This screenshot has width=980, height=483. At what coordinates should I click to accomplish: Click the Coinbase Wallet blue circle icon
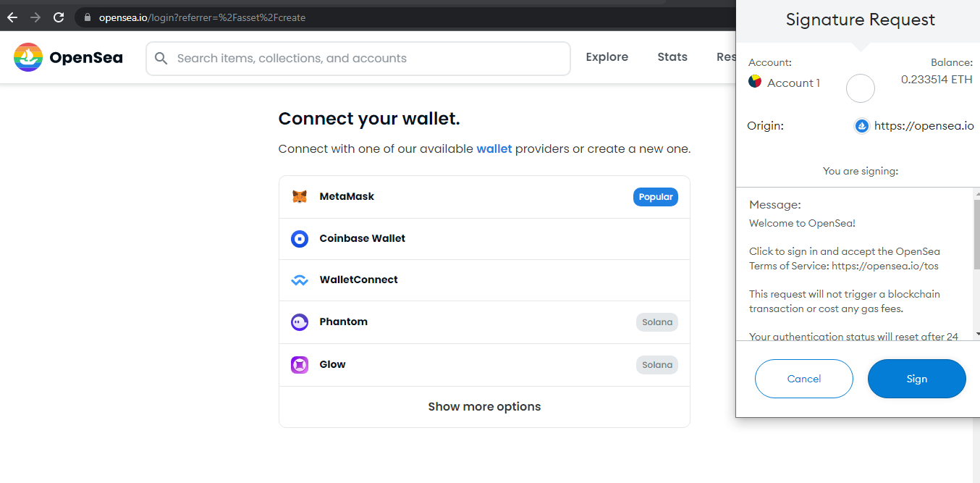300,239
